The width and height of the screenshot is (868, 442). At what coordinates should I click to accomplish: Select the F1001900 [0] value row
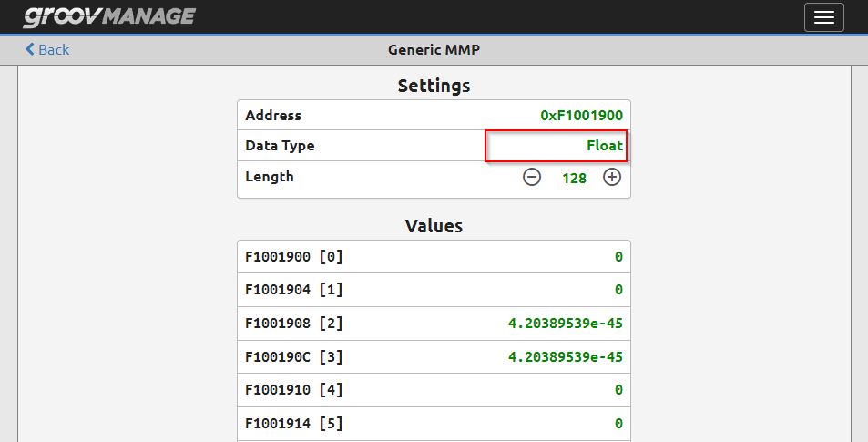point(434,256)
